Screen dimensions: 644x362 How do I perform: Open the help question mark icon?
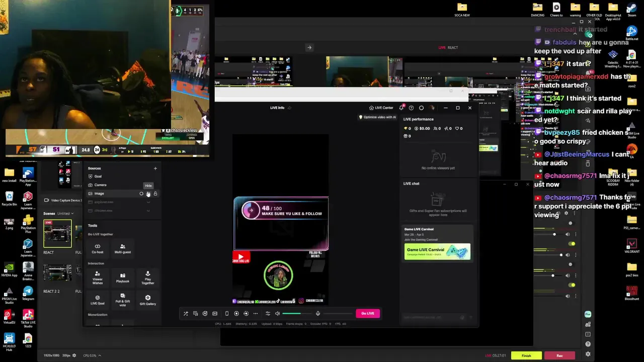pos(411,108)
